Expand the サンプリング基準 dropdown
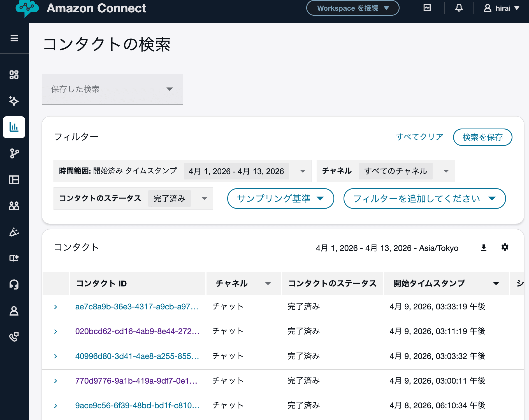The image size is (529, 420). [280, 199]
